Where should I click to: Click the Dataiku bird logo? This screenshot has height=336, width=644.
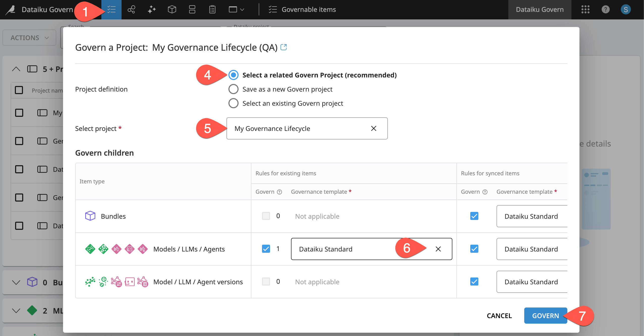(11, 10)
